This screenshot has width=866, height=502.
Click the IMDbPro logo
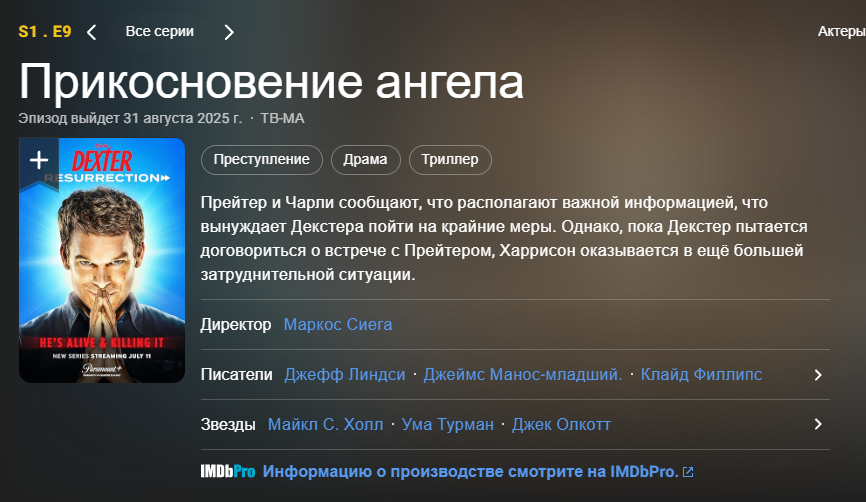(x=228, y=471)
